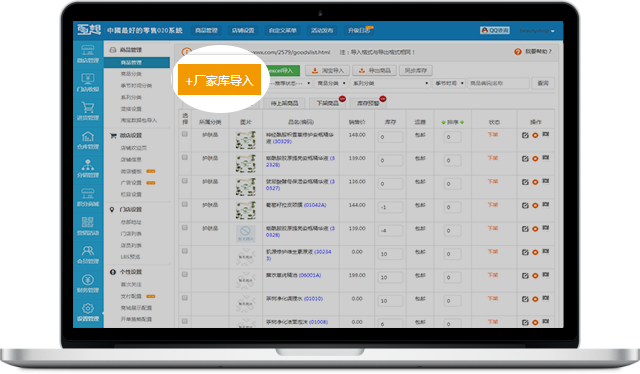Open the members people icon in the sidebar
This screenshot has width=640, height=374.
point(88,251)
